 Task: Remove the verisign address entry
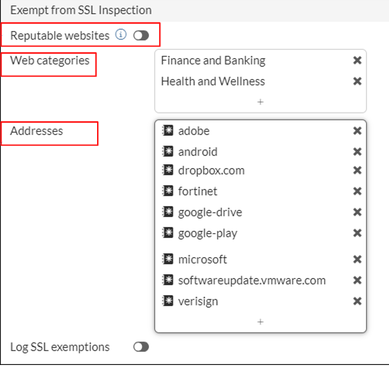coord(357,301)
